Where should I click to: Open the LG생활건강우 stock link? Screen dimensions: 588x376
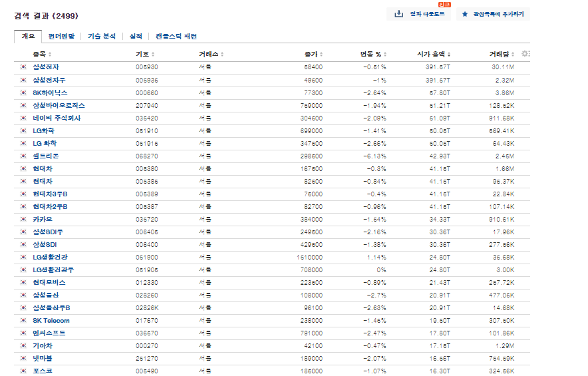pos(53,270)
